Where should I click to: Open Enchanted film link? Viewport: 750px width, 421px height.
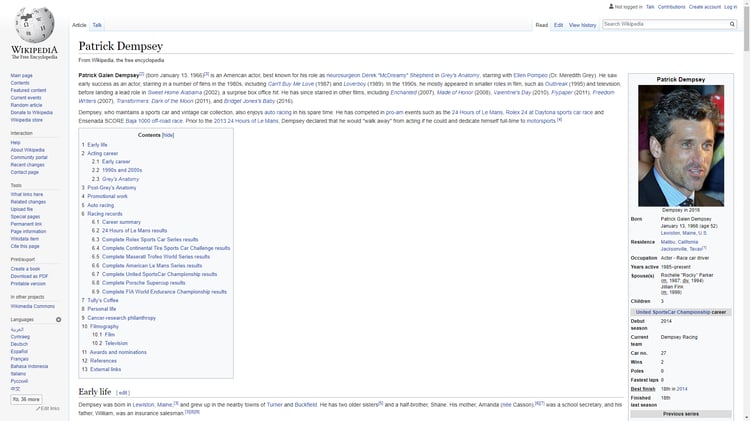pyautogui.click(x=403, y=93)
